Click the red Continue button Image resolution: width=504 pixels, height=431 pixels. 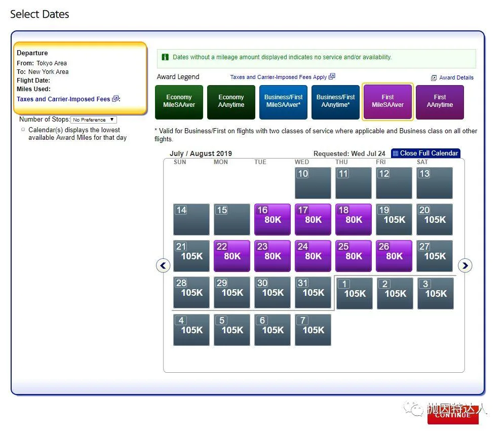point(453,415)
